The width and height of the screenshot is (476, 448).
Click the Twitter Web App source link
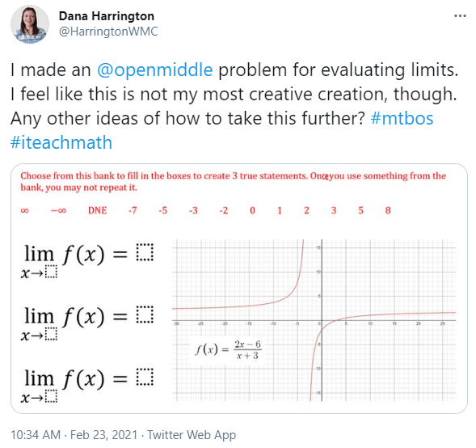click(x=192, y=434)
